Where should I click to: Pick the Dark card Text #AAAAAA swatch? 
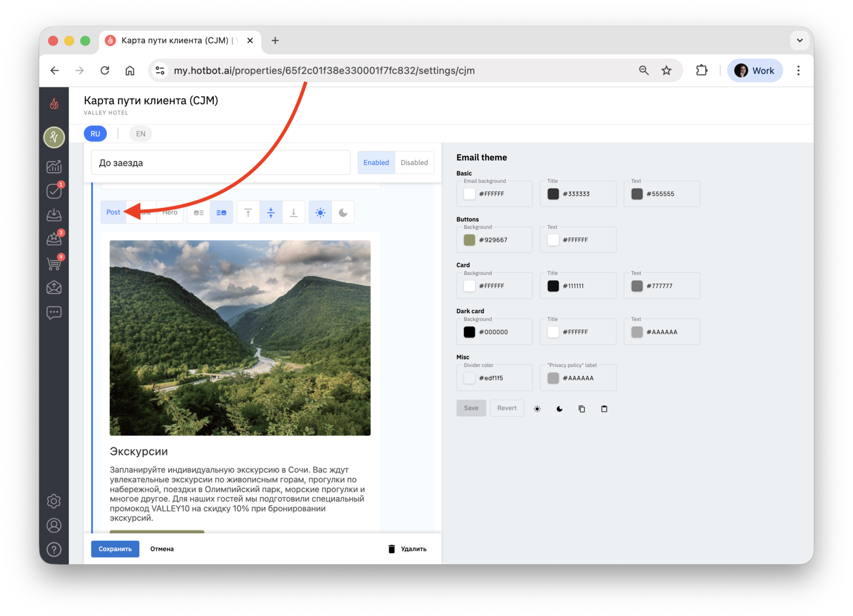pyautogui.click(x=637, y=332)
